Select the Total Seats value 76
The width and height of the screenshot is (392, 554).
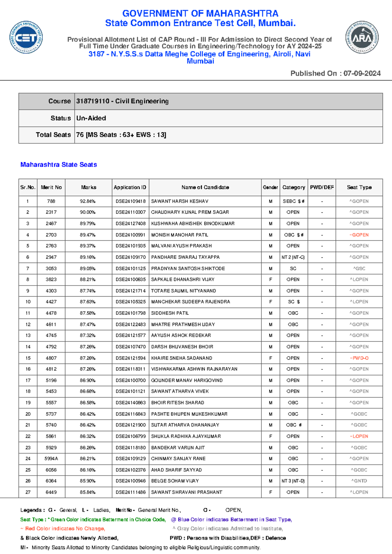click(121, 135)
